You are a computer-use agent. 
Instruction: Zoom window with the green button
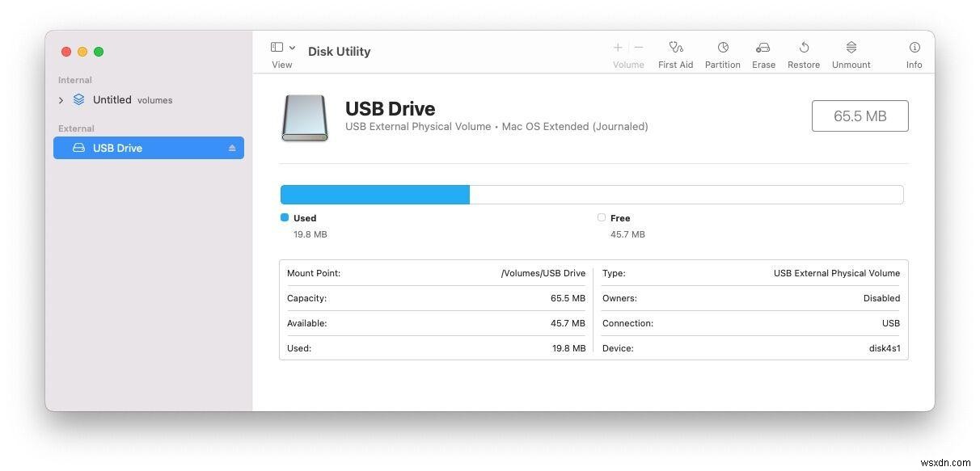(x=99, y=52)
